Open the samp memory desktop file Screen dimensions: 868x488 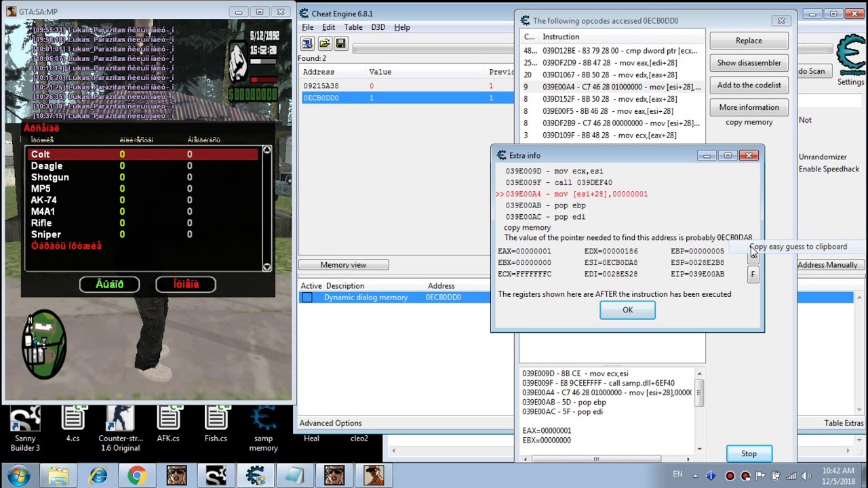263,429
